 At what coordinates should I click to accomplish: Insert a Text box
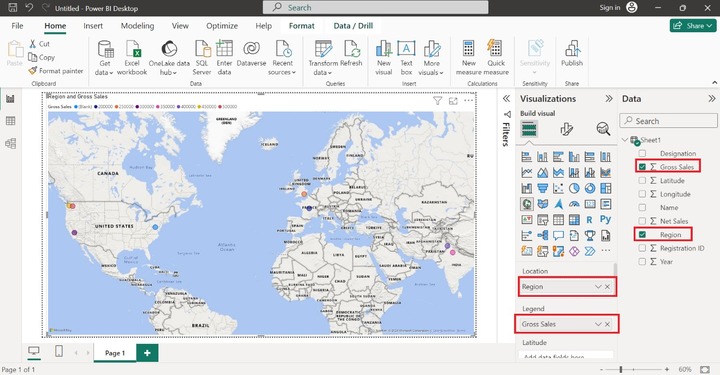tap(406, 57)
